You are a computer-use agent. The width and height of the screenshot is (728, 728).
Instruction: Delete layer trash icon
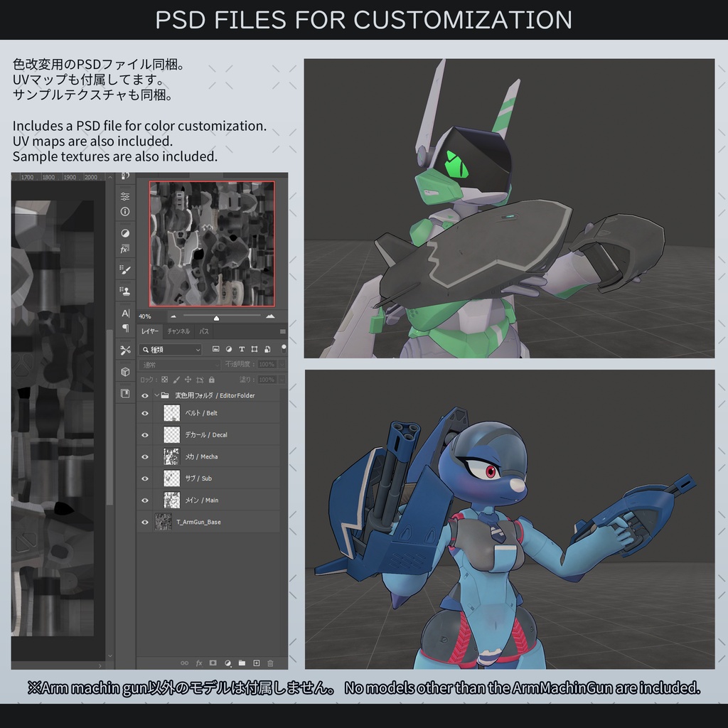click(271, 663)
